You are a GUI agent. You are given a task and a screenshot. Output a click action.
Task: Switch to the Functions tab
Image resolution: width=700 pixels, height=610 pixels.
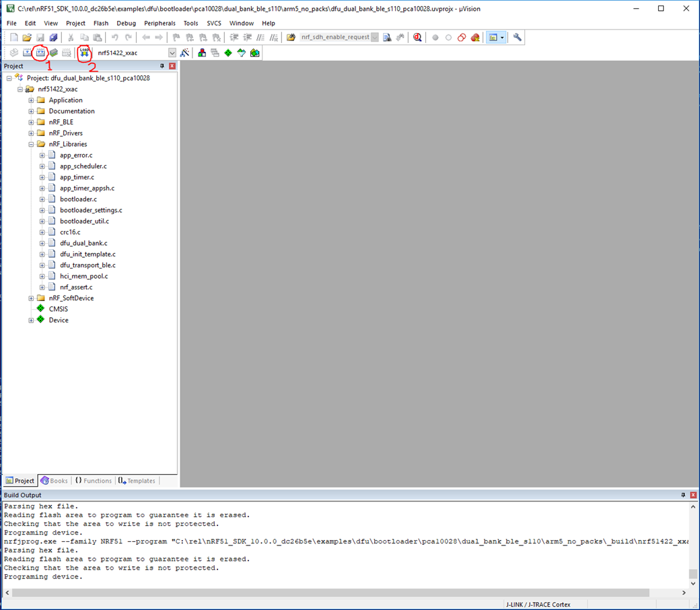[x=94, y=481]
